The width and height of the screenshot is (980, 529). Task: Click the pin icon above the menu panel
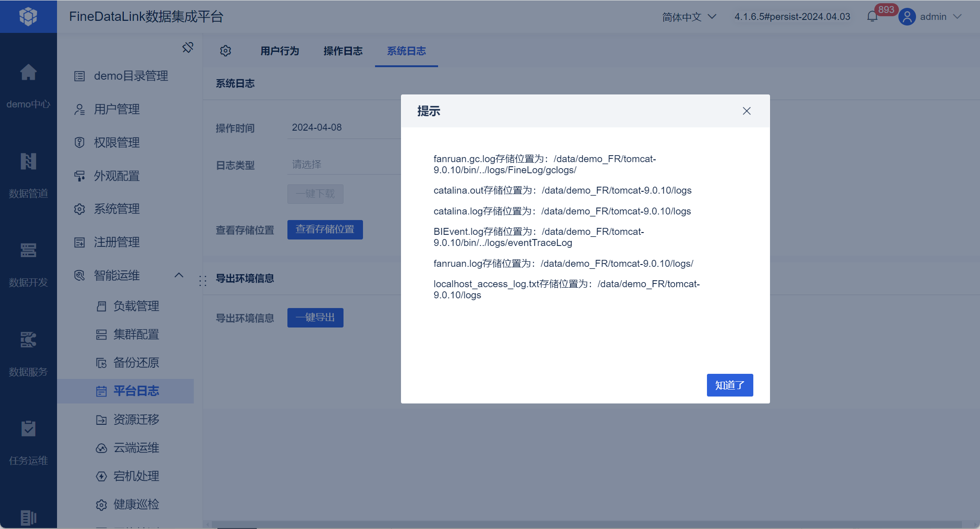(x=188, y=47)
